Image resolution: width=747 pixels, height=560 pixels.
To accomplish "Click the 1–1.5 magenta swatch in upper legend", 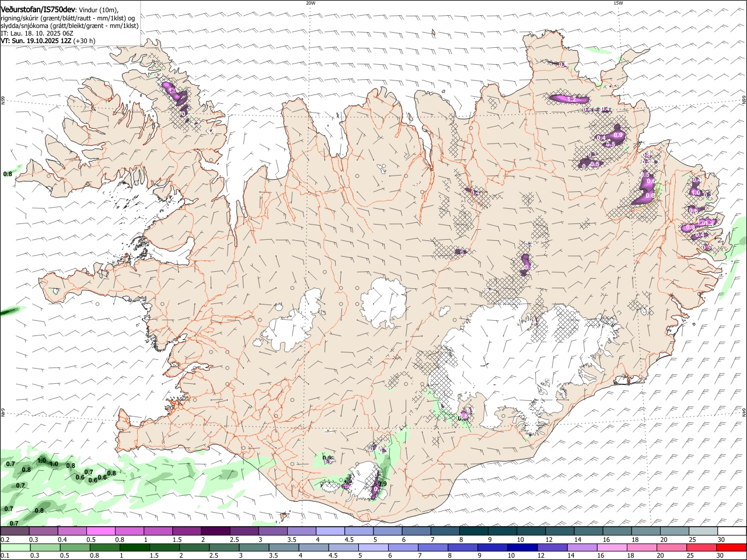I will (x=159, y=531).
